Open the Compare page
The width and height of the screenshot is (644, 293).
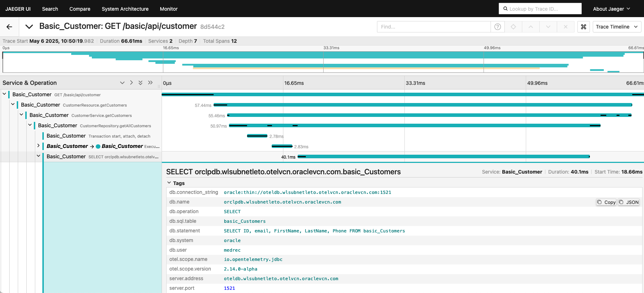[80, 9]
